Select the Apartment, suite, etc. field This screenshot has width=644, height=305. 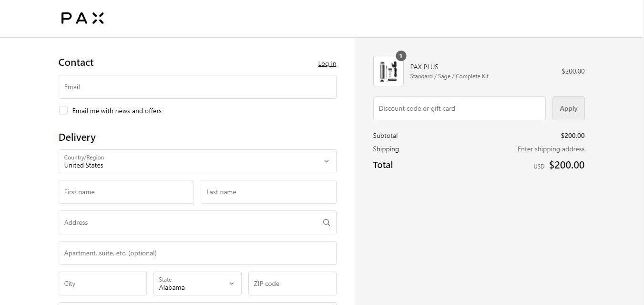(x=197, y=253)
